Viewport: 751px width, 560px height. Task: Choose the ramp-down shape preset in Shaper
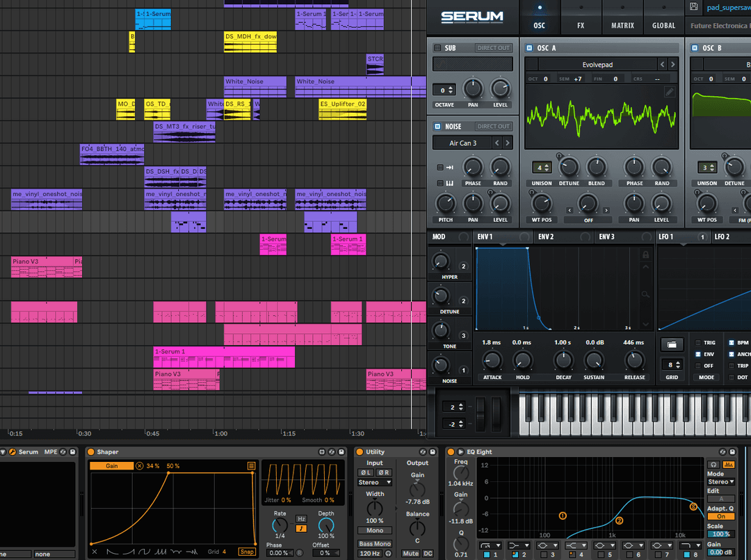click(113, 552)
